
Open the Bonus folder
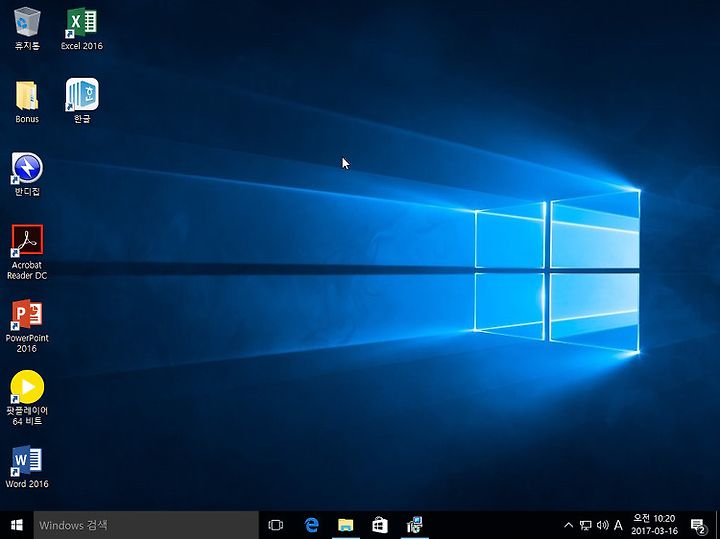[x=27, y=102]
